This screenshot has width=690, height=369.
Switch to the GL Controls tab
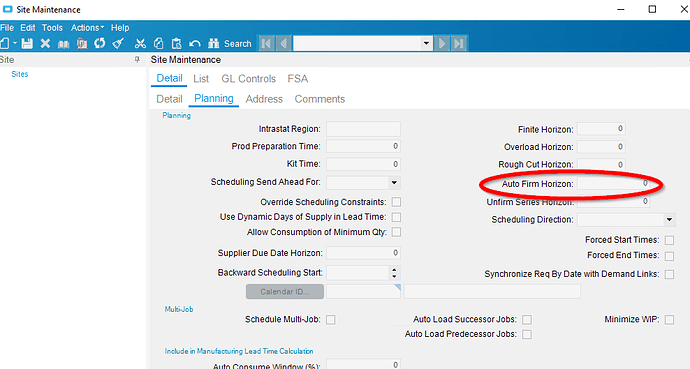pos(248,79)
